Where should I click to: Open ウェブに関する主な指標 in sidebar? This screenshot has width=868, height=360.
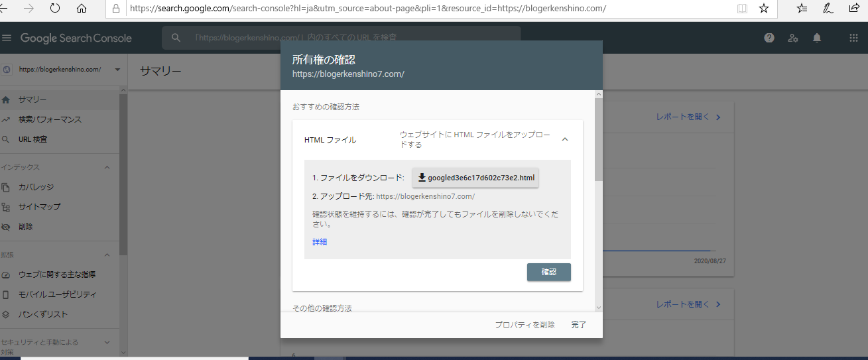pyautogui.click(x=60, y=274)
